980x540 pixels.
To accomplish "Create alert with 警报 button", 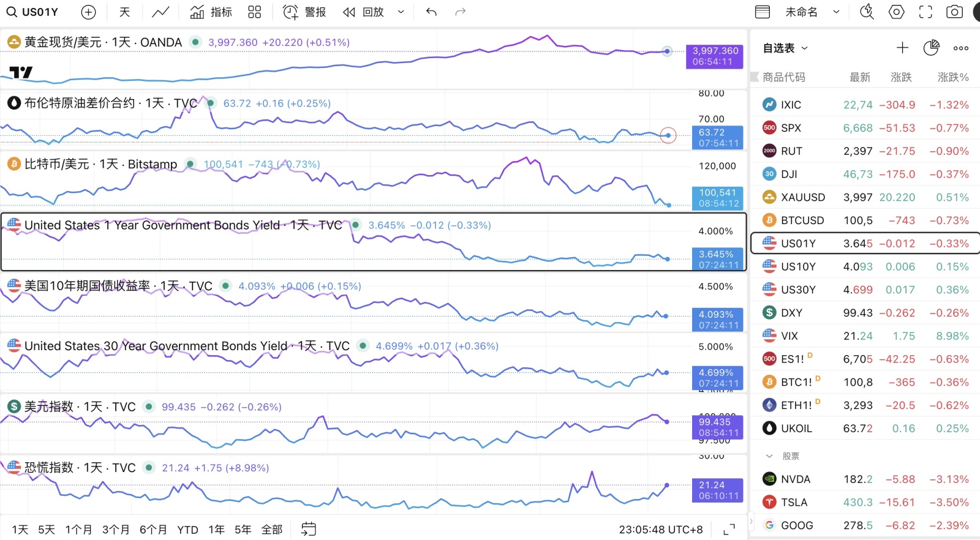I will 304,12.
